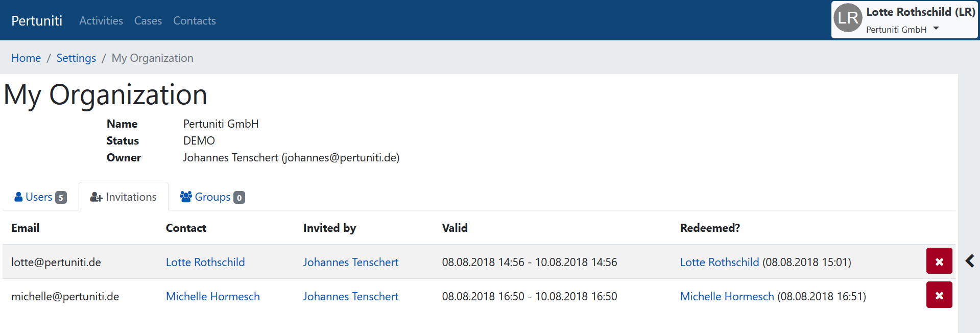Click the lotte@pertuniti.de email cell

(x=56, y=262)
